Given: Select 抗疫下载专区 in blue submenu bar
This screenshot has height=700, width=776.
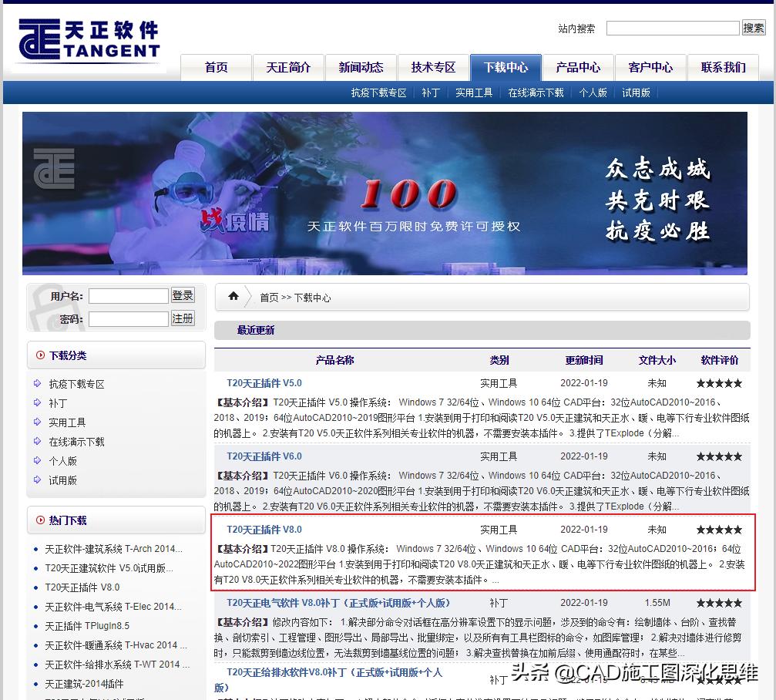Looking at the screenshot, I should click(378, 93).
